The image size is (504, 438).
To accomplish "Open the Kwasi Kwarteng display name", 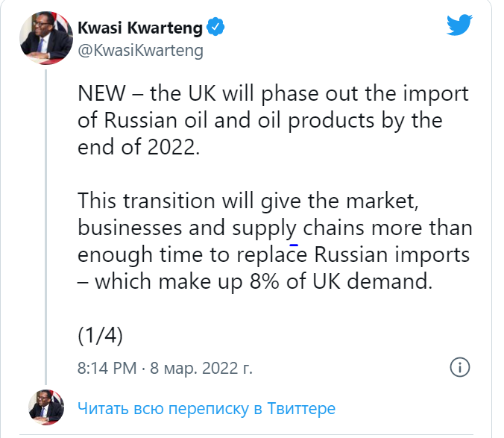I will tap(140, 29).
